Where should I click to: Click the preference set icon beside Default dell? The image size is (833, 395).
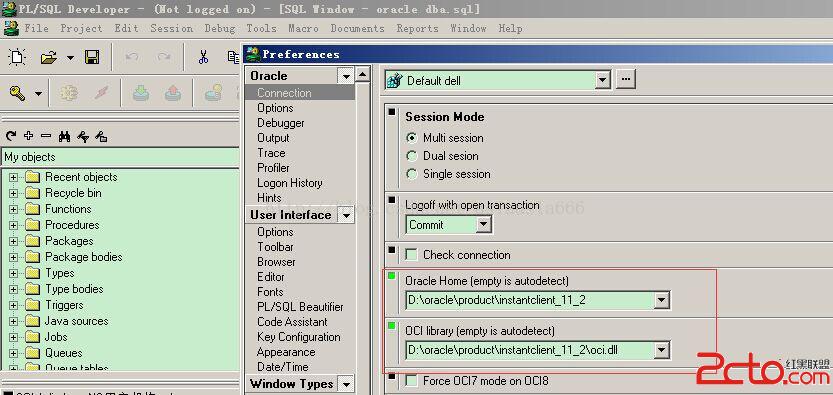(395, 81)
